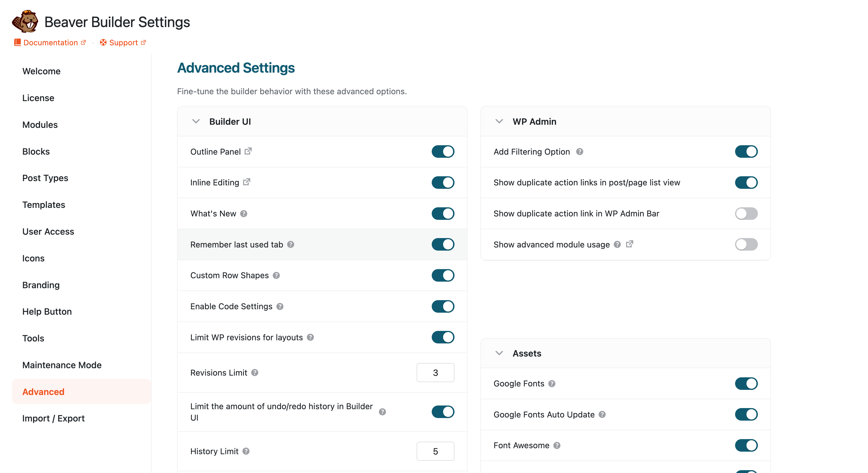Viewport: 868px width, 473px height.
Task: Enable Show advanced module usage switch
Action: (746, 244)
